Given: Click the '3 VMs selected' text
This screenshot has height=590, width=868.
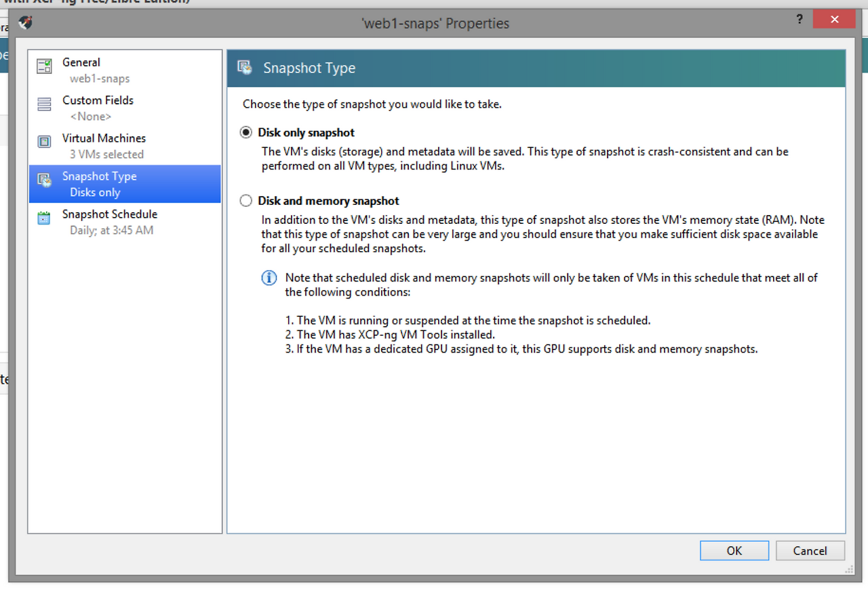Looking at the screenshot, I should click(x=106, y=155).
